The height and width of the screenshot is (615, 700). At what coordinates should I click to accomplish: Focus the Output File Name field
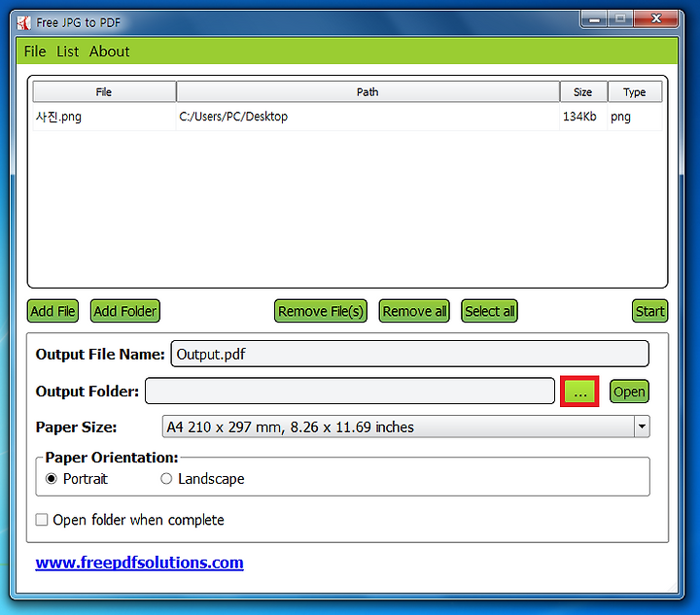pos(410,354)
